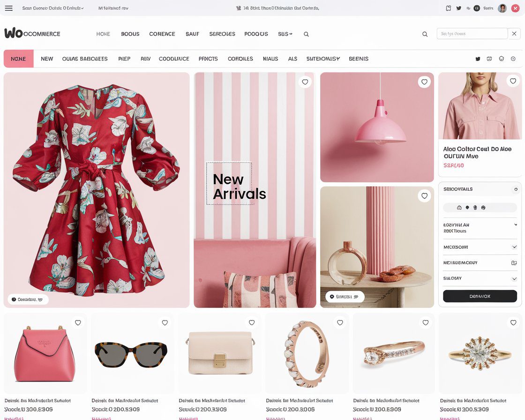
Task: Open the hamburger menu at top left
Action: 8,8
